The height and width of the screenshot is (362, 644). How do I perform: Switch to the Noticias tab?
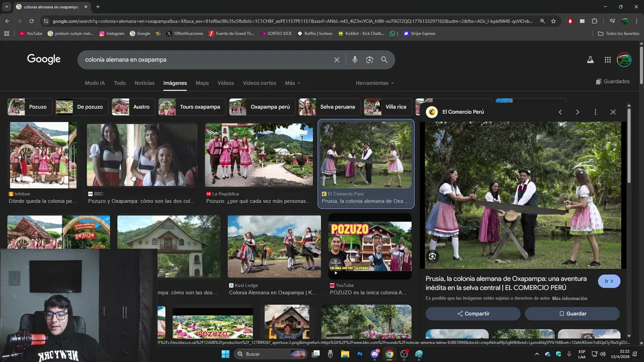pyautogui.click(x=144, y=83)
